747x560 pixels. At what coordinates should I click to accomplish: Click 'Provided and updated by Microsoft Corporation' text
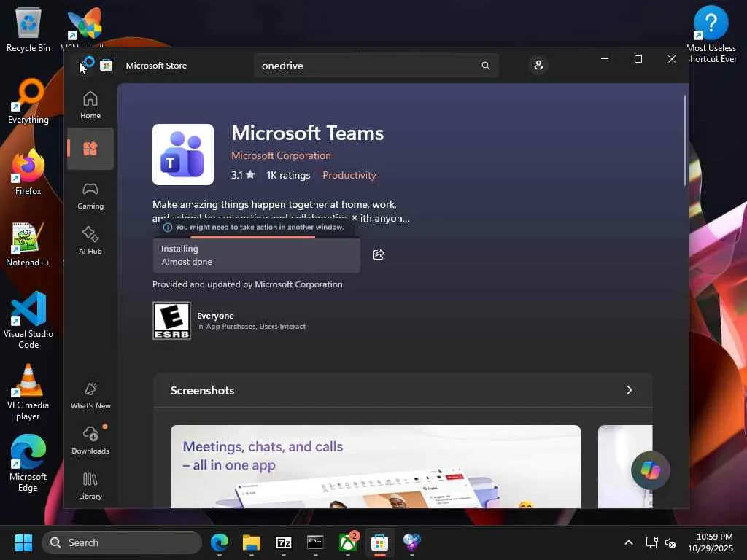pos(247,284)
